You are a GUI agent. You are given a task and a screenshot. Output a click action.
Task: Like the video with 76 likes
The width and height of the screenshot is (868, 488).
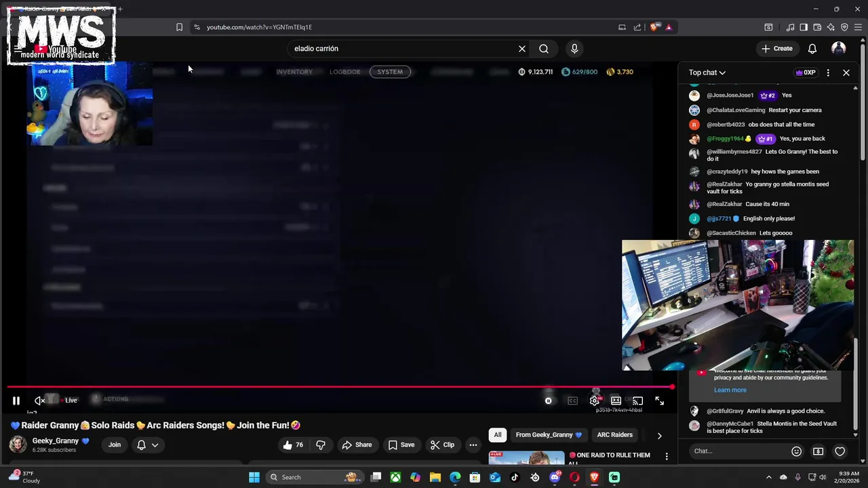click(x=292, y=445)
